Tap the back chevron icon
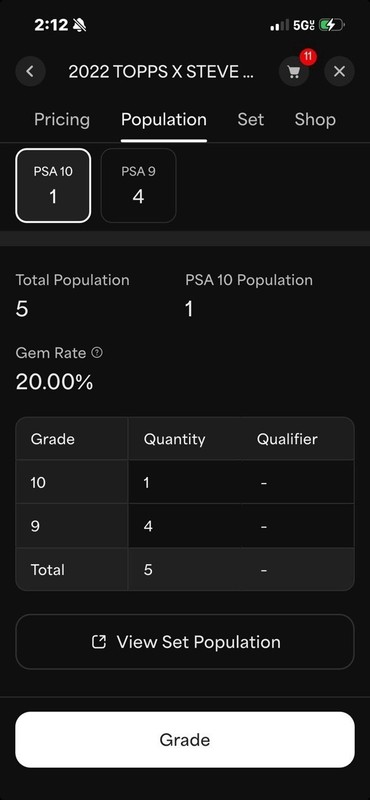This screenshot has width=370, height=800. 30,71
